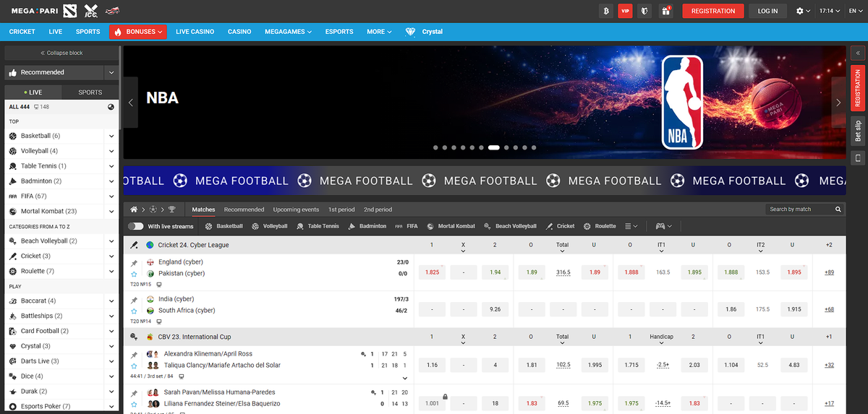
Task: Add England vs Pakistan match to favorites
Action: click(x=134, y=275)
